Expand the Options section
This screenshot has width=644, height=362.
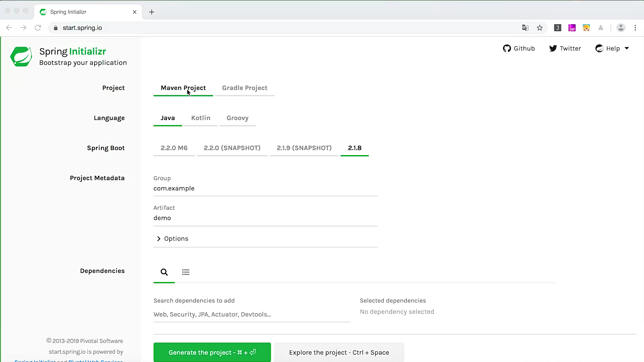click(x=173, y=239)
